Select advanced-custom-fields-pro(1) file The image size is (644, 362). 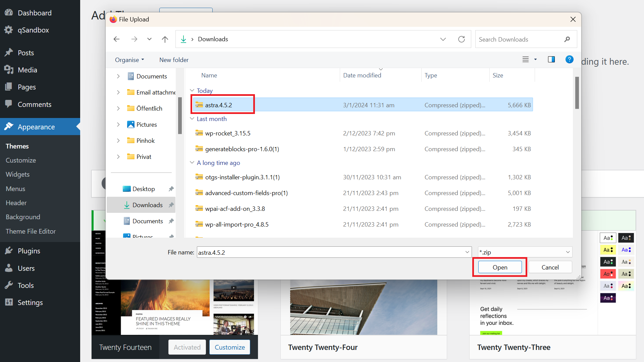[x=363, y=193]
